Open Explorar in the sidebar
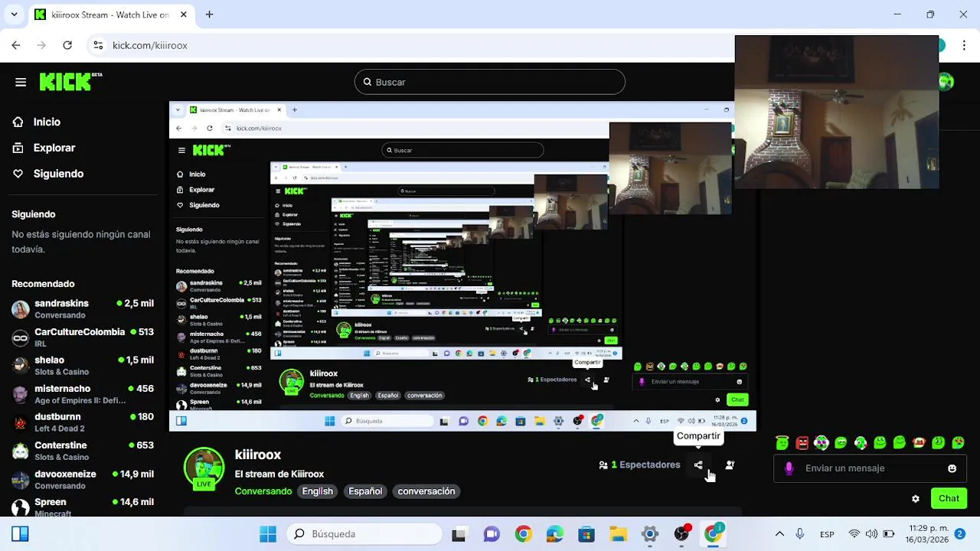The width and height of the screenshot is (980, 551). 54,148
